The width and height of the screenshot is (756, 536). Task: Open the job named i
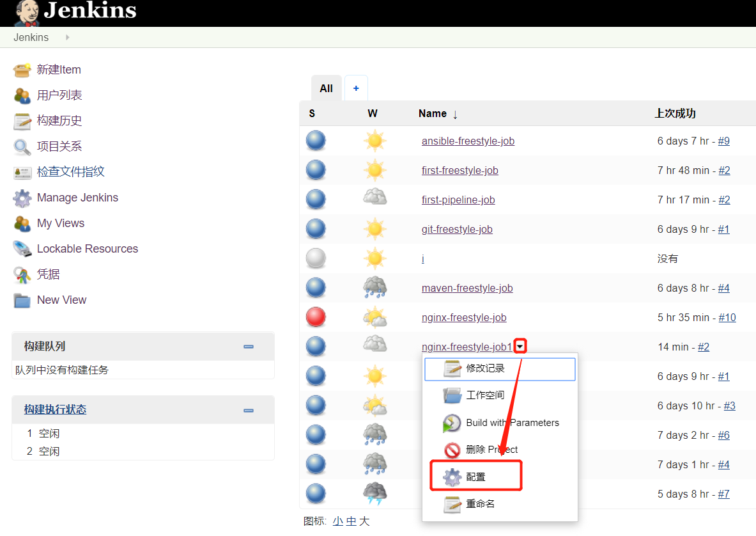423,258
